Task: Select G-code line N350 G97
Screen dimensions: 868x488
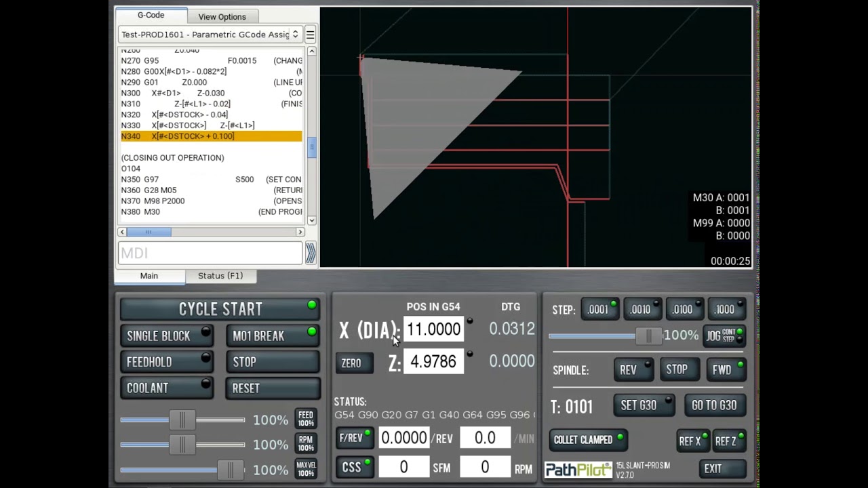Action: pos(211,180)
